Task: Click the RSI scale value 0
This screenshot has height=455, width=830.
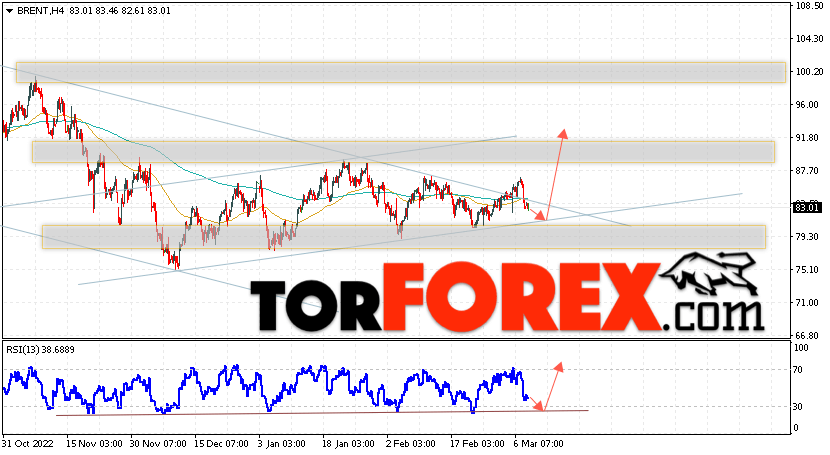Action: tap(798, 428)
